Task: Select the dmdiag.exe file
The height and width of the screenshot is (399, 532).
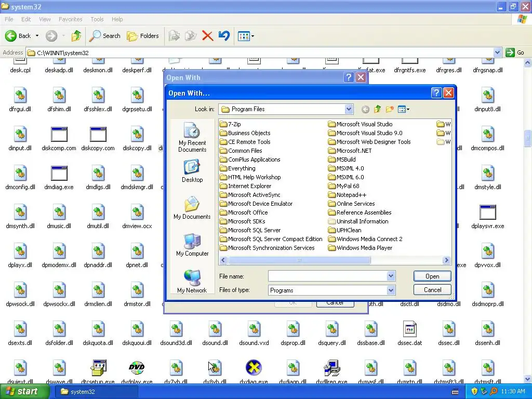Action: click(x=59, y=178)
